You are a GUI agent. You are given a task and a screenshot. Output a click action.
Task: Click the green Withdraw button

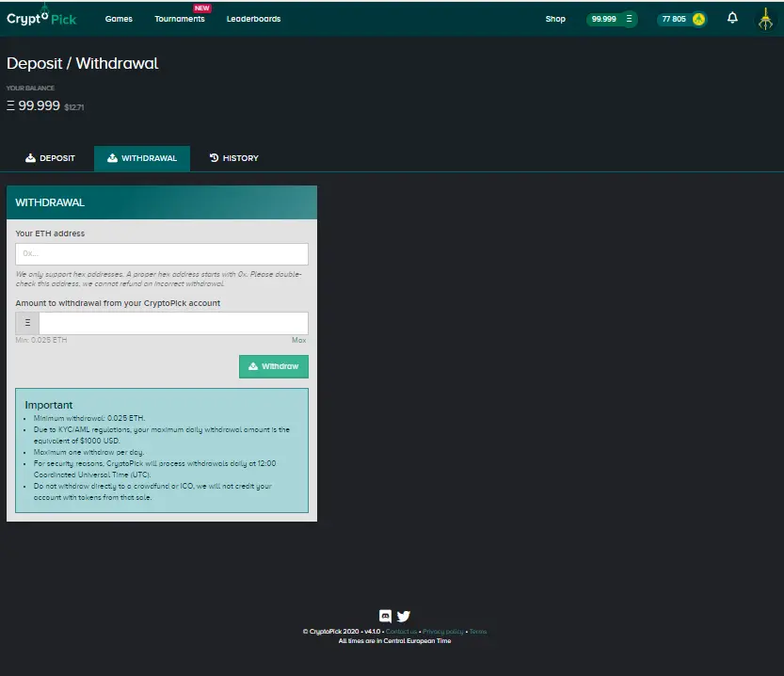click(274, 366)
